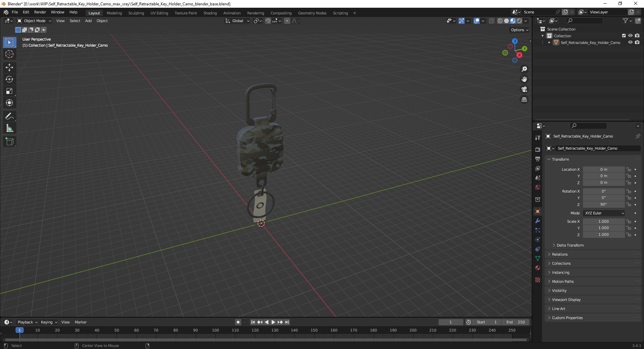This screenshot has height=349, width=644.
Task: Open the Object Mode dropdown
Action: click(34, 21)
